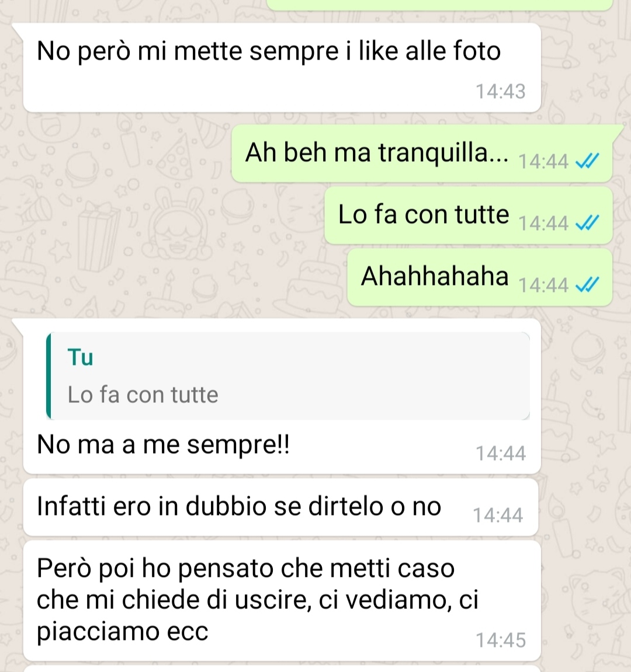The height and width of the screenshot is (672, 631).
Task: Tap the 14:43 timestamp
Action: (x=501, y=91)
